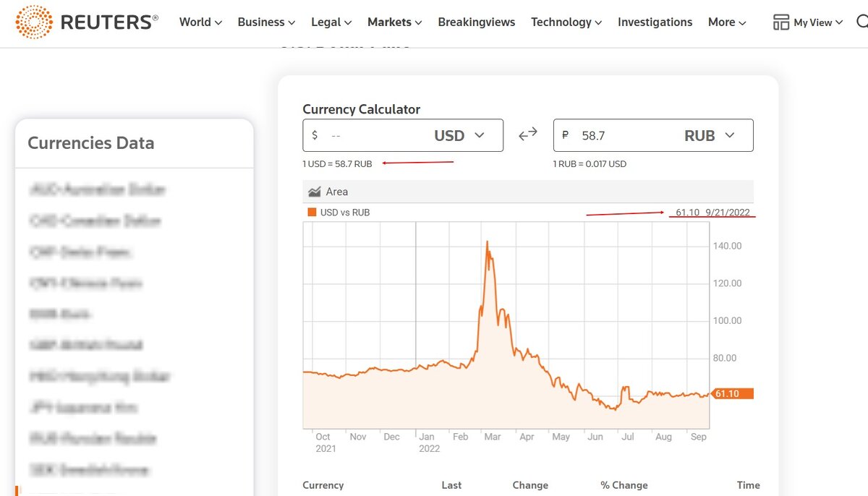This screenshot has height=496, width=868.
Task: Click the USD amount input field
Action: (369, 135)
